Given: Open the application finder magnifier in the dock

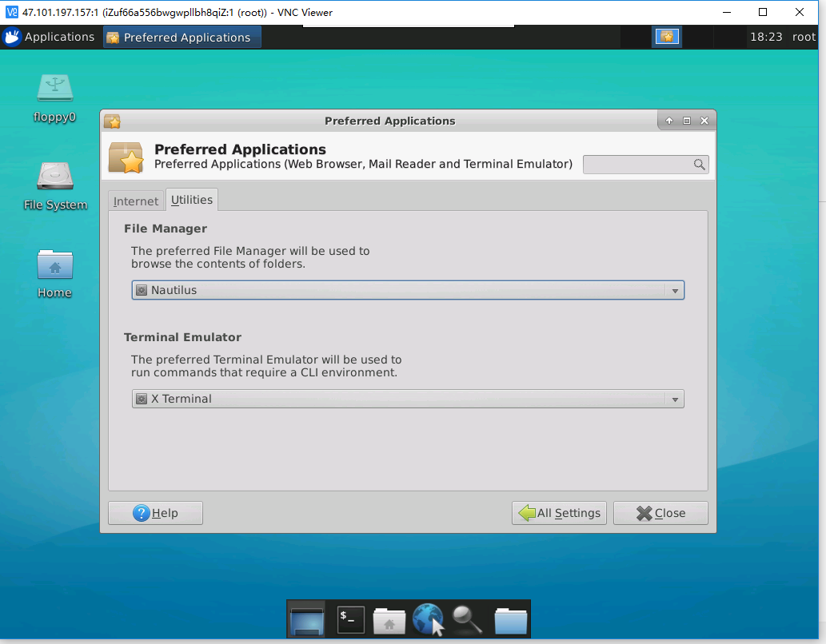Looking at the screenshot, I should [x=469, y=619].
